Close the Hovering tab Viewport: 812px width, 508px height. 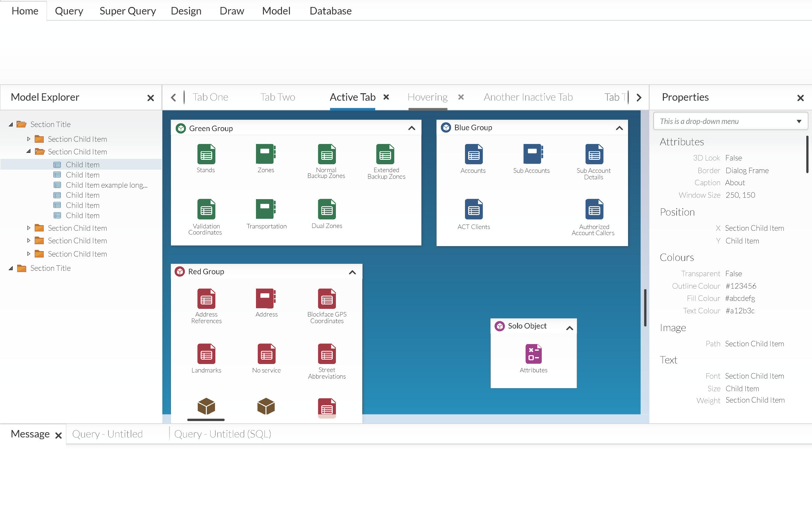[x=461, y=97]
